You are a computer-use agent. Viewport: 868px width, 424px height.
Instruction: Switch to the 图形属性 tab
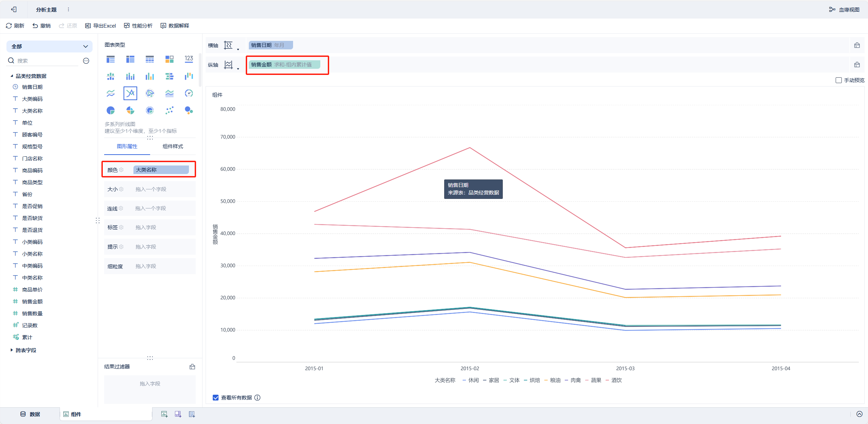pyautogui.click(x=127, y=146)
